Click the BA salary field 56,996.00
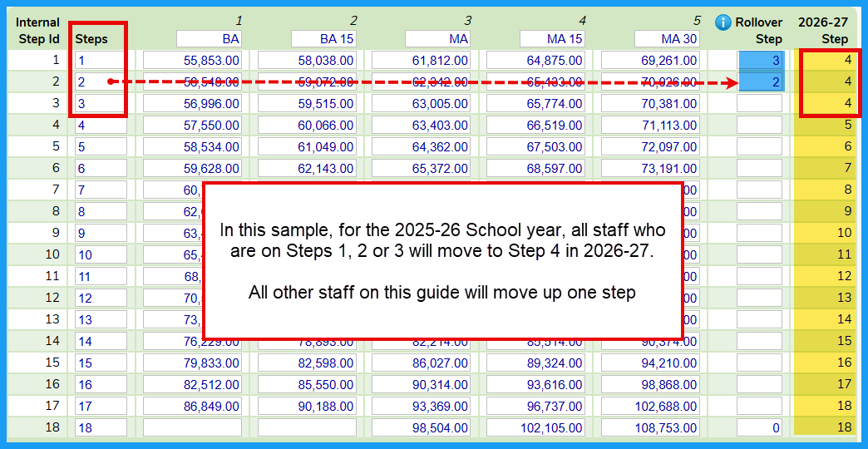 193,103
